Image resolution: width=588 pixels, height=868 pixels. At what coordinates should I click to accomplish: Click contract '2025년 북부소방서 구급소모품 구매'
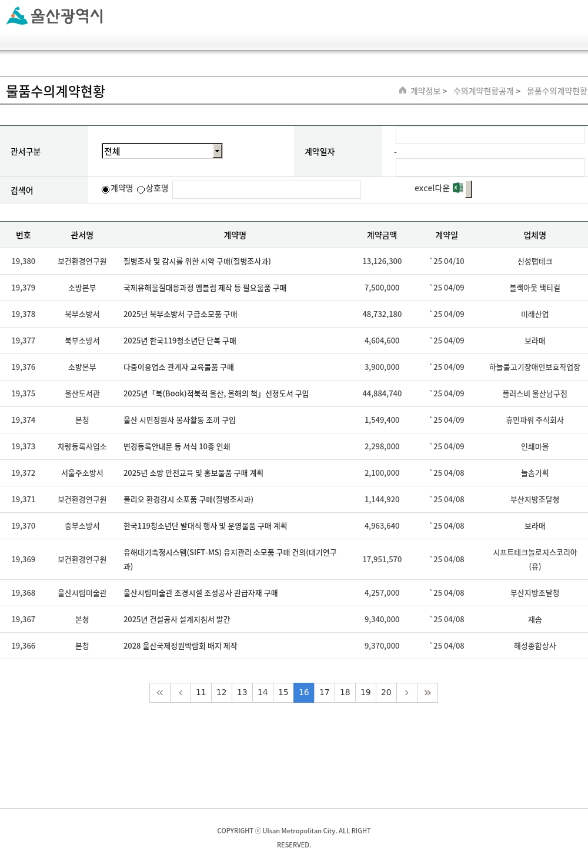coord(180,314)
